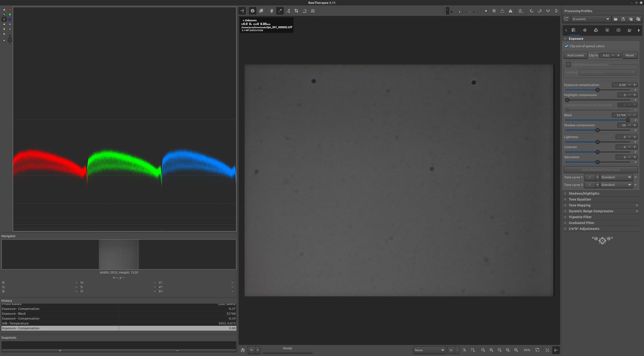Select the Perspective correction tool

[x=313, y=11]
